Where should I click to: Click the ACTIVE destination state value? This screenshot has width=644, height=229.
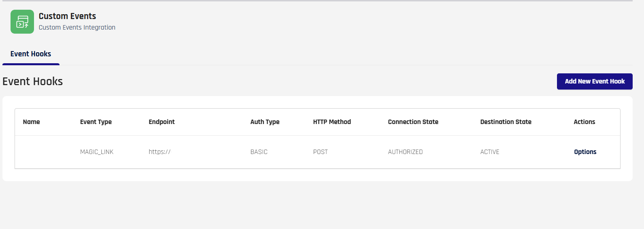(x=489, y=152)
